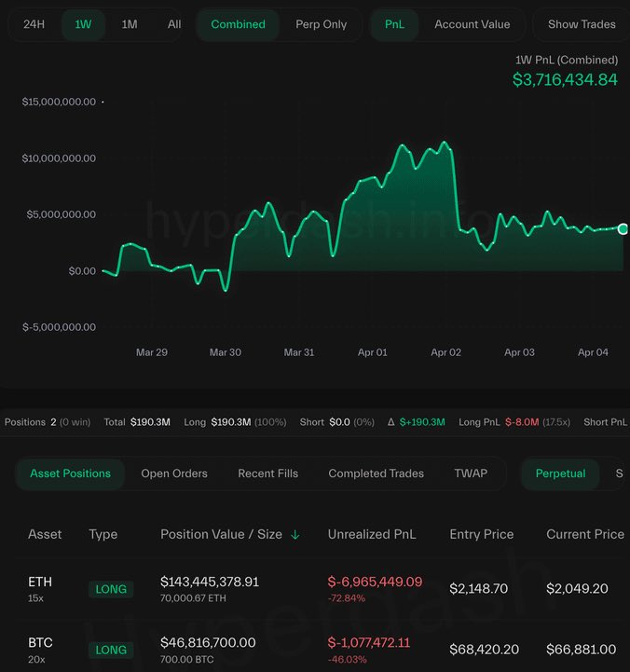The width and height of the screenshot is (630, 672).
Task: Toggle Show Trades on chart
Action: (582, 24)
